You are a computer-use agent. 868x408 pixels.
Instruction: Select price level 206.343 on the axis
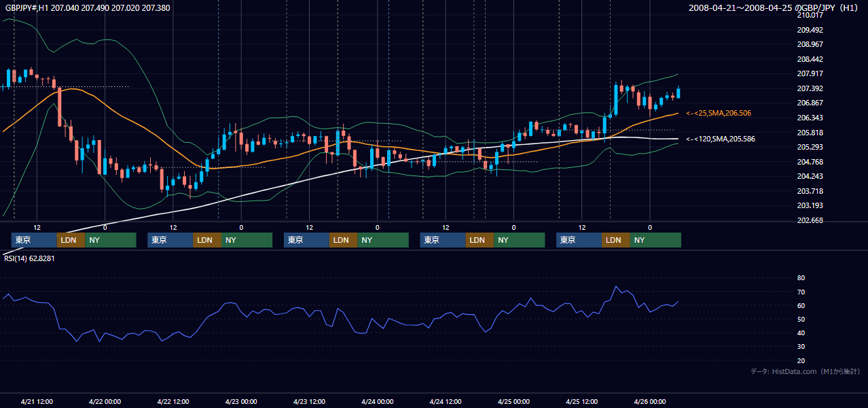[810, 118]
